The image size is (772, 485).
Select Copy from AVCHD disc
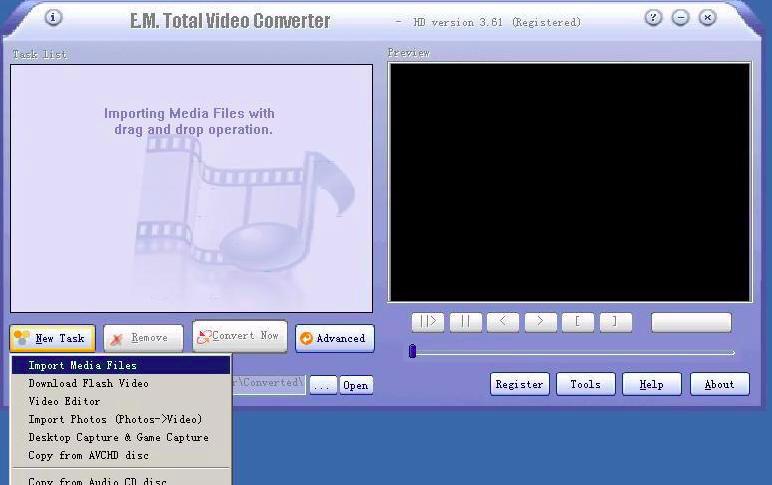coord(121,455)
